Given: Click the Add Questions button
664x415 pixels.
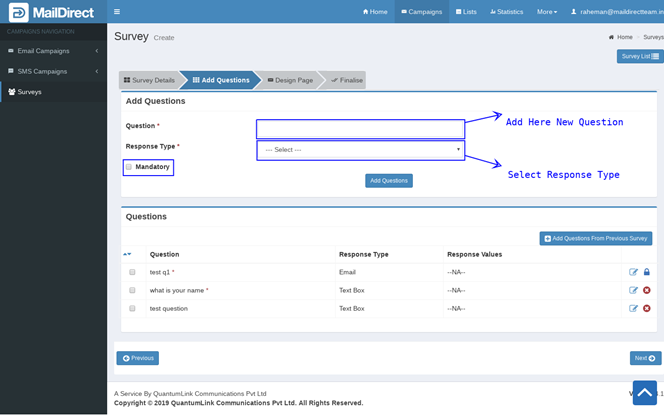Looking at the screenshot, I should 388,181.
